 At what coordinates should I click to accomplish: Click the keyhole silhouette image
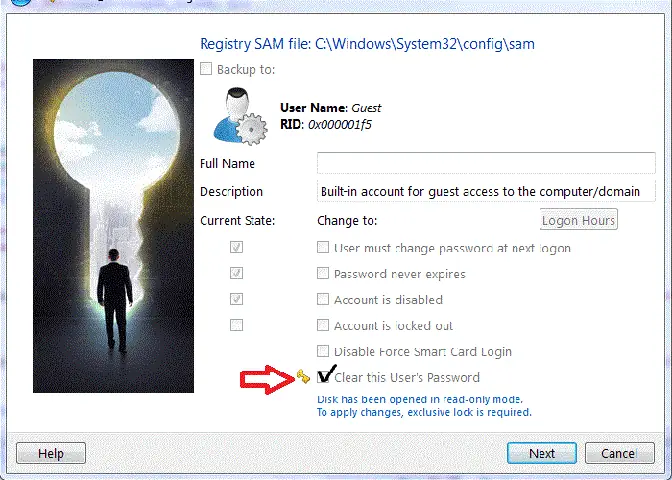tap(114, 226)
